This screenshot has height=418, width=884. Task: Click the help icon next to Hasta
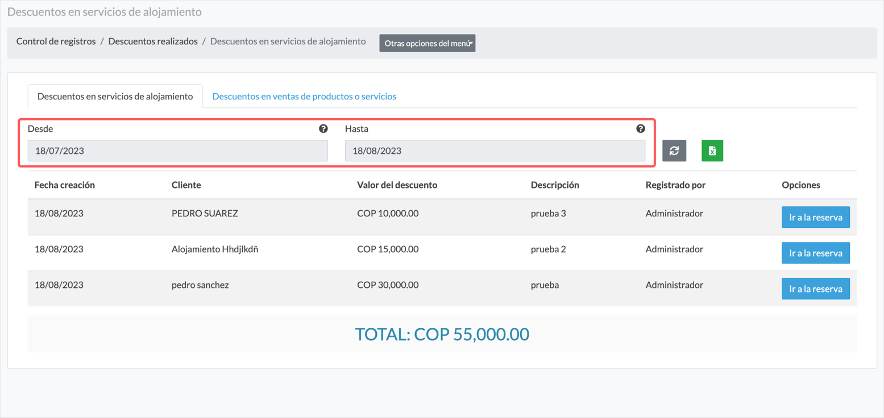point(640,129)
